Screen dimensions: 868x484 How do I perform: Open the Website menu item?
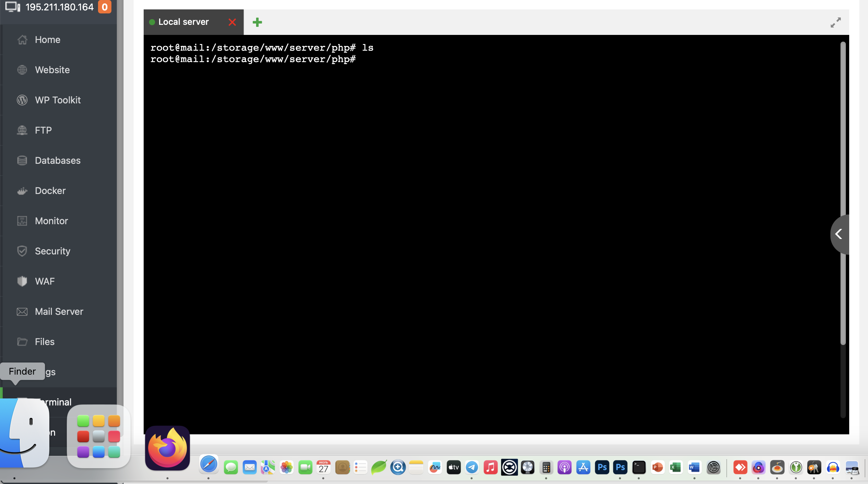(52, 70)
